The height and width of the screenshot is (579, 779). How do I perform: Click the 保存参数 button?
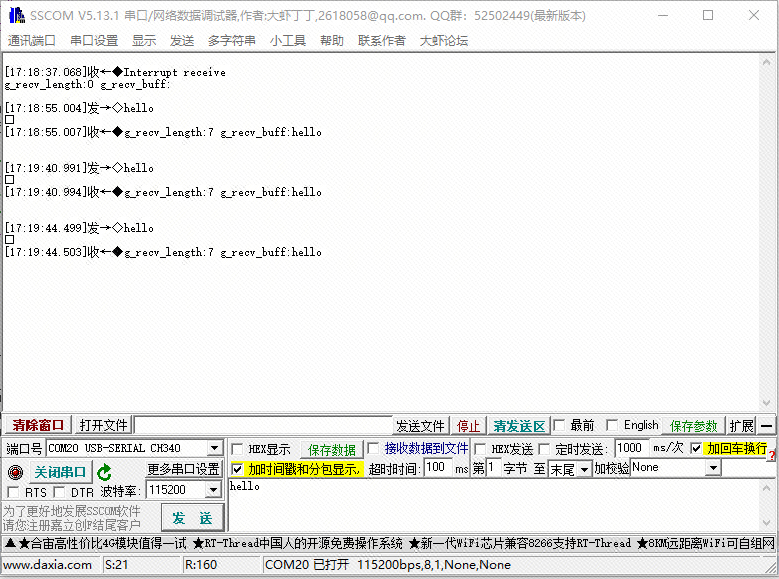click(694, 426)
